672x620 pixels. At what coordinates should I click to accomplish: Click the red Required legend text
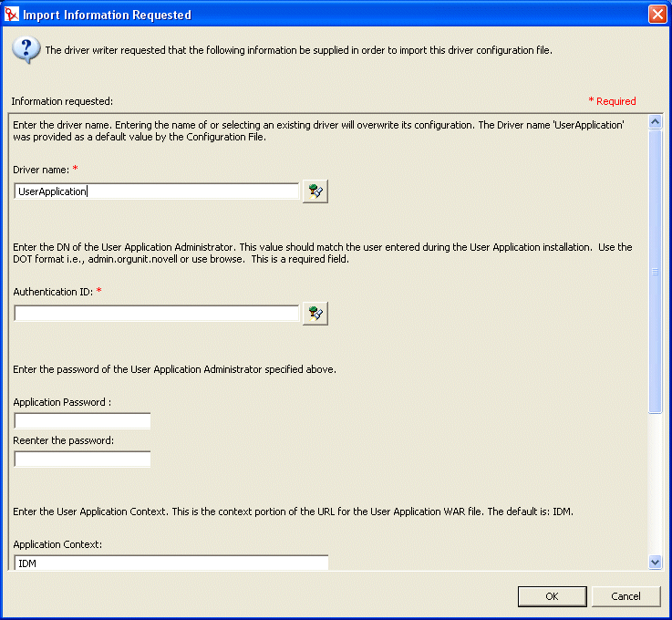coord(613,101)
